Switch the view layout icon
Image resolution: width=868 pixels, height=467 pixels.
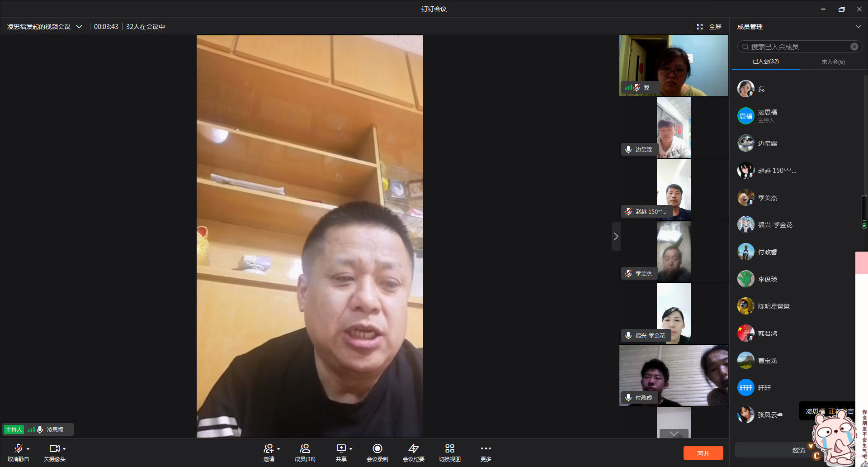coord(450,448)
